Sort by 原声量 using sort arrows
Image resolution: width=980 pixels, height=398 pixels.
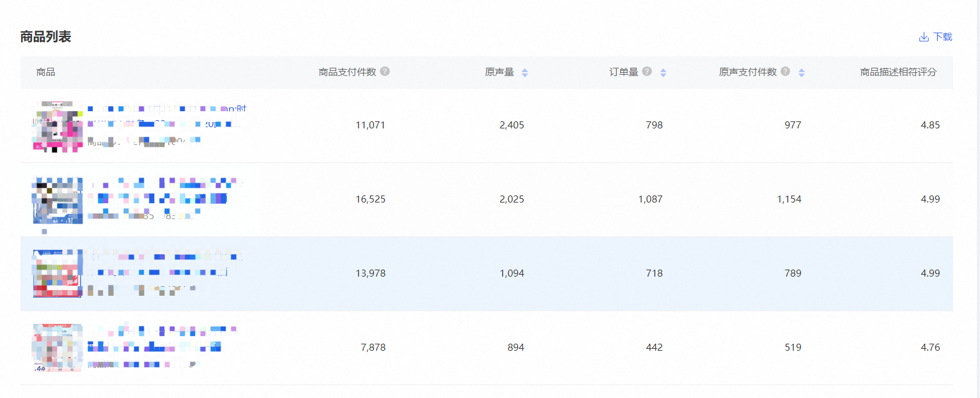pos(525,73)
